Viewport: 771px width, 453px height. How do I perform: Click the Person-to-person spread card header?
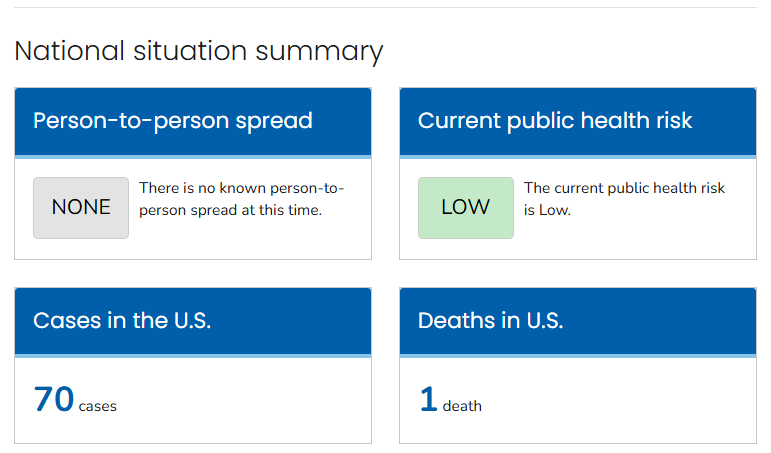pos(193,121)
